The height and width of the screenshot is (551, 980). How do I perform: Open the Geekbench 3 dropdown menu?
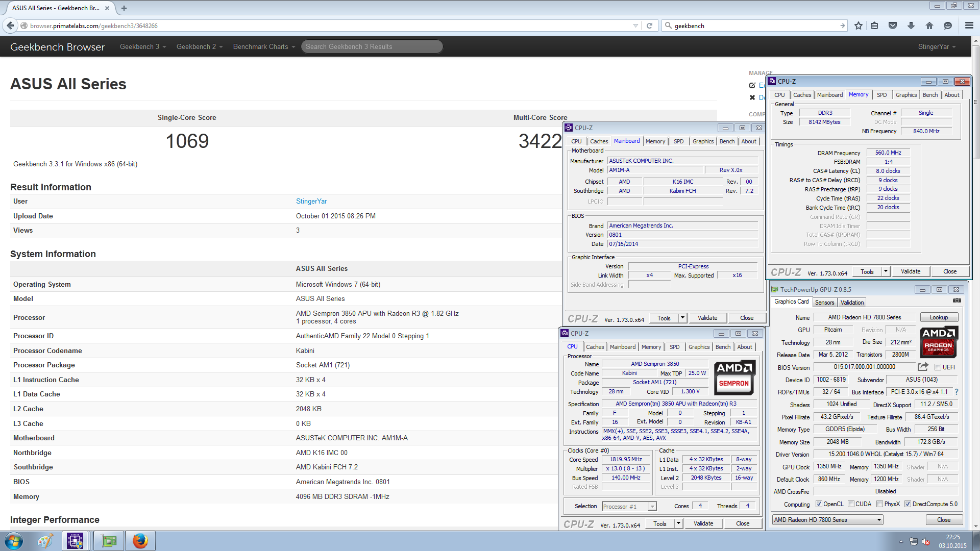tap(143, 46)
